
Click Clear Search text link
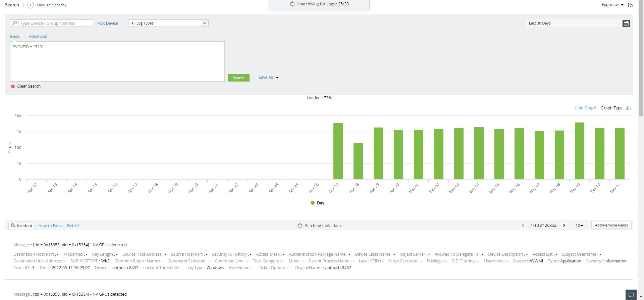click(29, 86)
